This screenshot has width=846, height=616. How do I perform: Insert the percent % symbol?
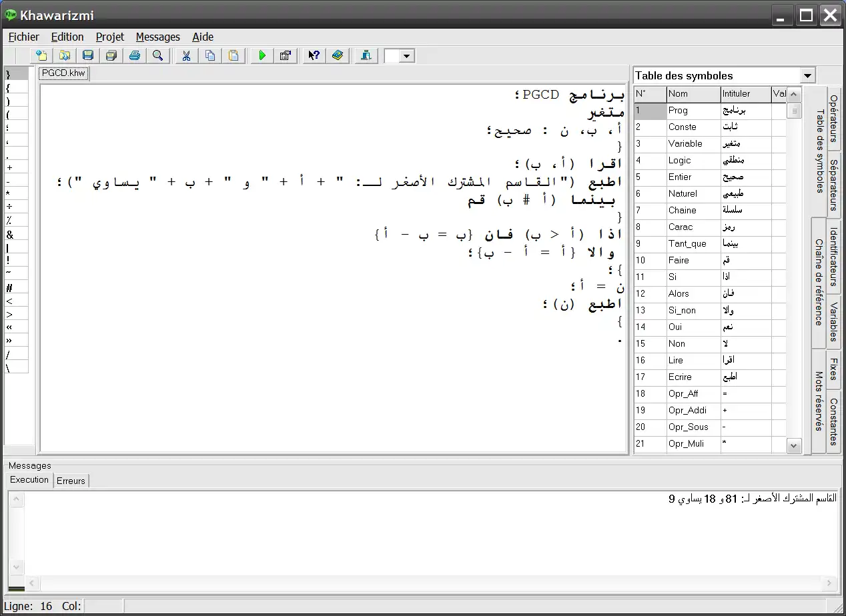(x=16, y=221)
